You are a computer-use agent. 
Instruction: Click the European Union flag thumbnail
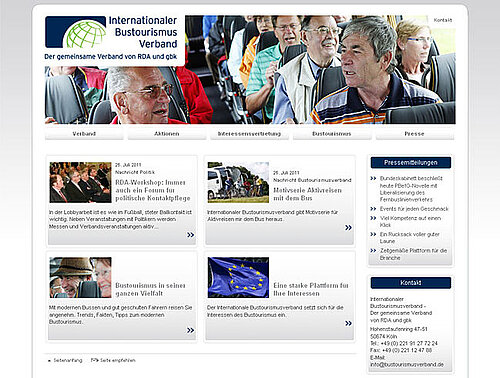(238, 277)
